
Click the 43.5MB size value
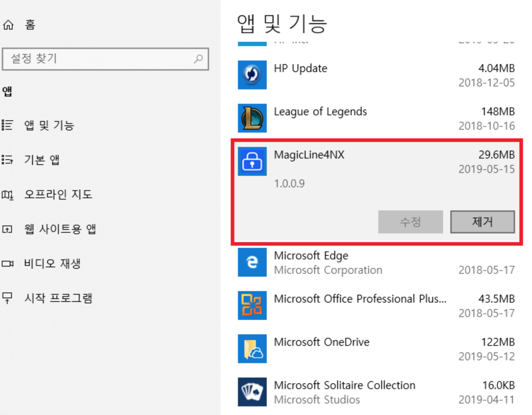coord(497,299)
